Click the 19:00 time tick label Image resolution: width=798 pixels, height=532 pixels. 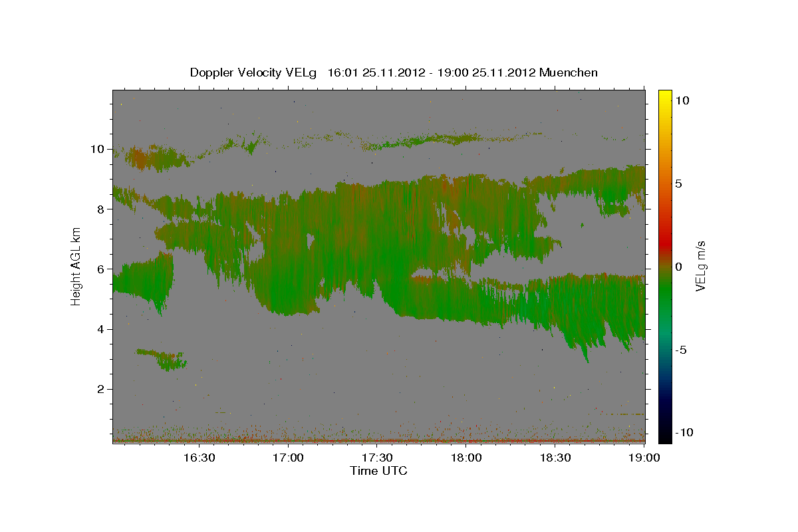(x=644, y=458)
